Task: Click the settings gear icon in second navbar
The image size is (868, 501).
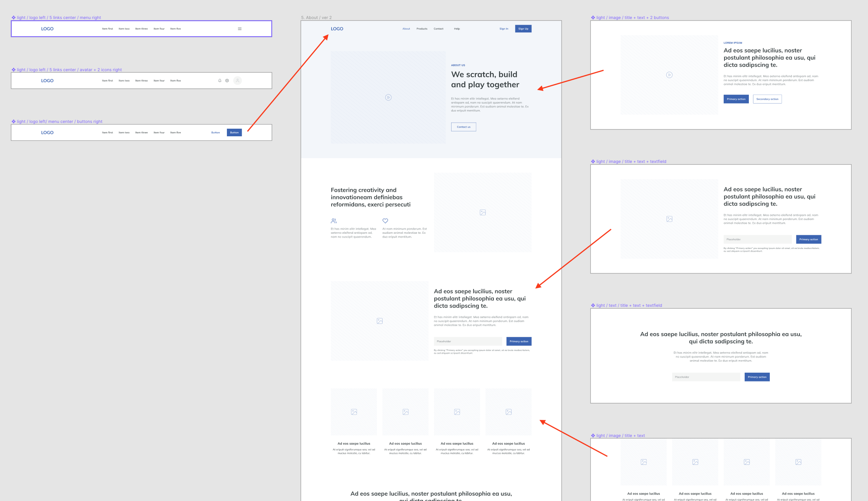Action: tap(227, 80)
